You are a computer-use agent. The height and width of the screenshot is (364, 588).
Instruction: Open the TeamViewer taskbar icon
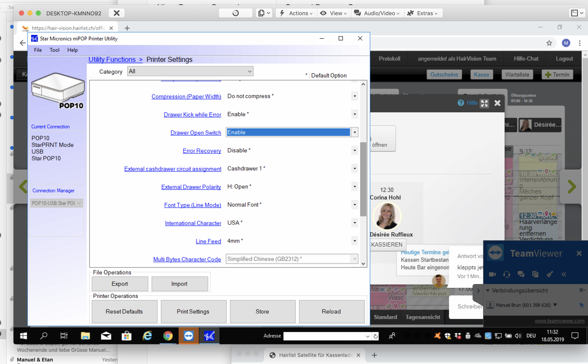coord(188,336)
